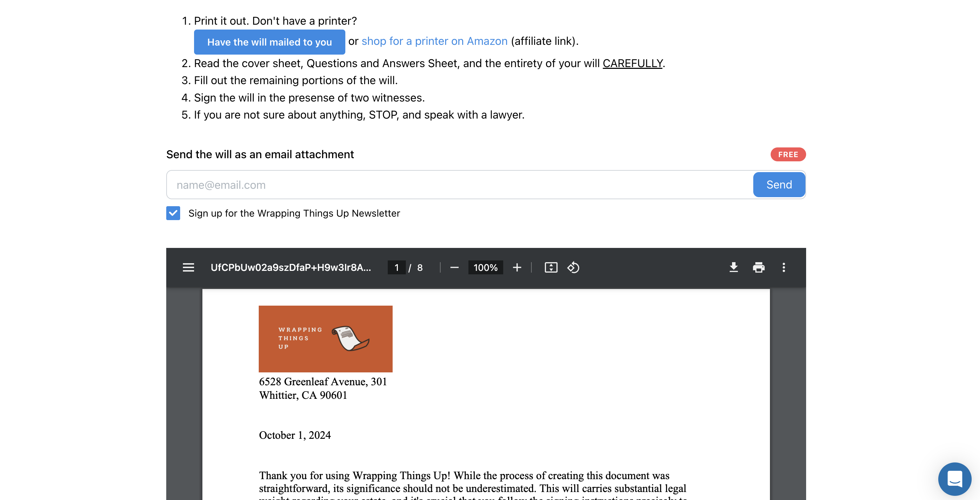Viewport: 980px width, 500px height.
Task: Click the Whittier, CA 90601 line
Action: click(x=303, y=395)
